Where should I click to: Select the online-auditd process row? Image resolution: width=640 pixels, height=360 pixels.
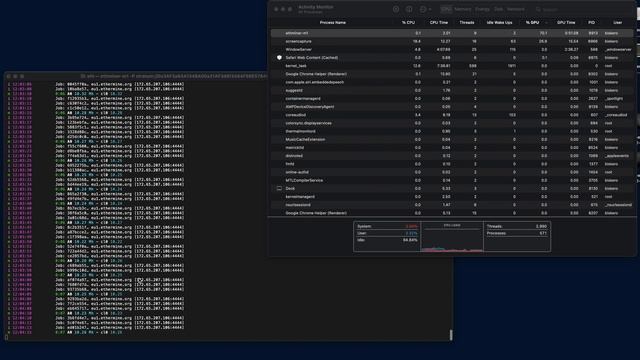(x=452, y=172)
